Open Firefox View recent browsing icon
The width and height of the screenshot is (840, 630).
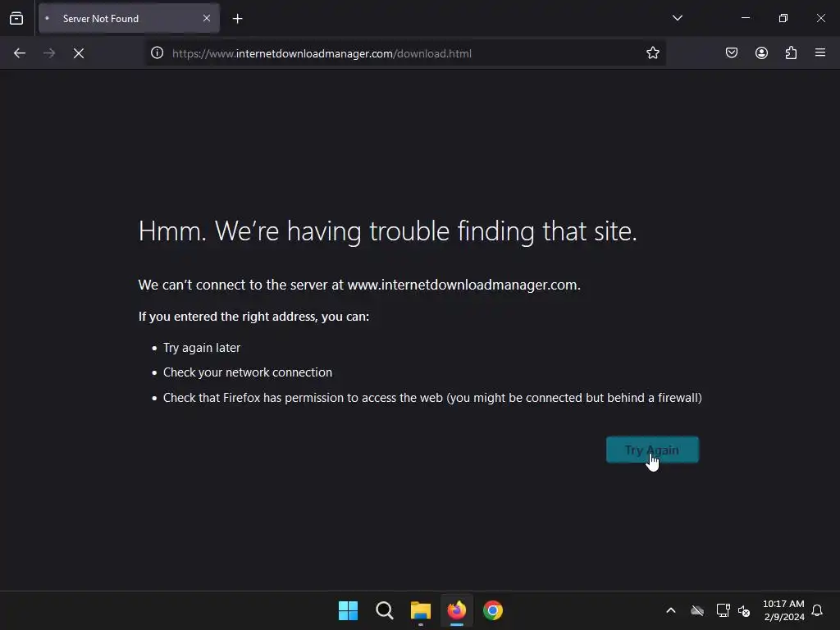[x=16, y=18]
